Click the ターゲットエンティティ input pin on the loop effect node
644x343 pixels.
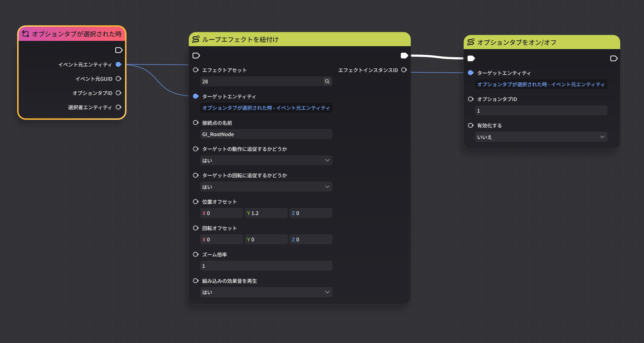pos(195,96)
